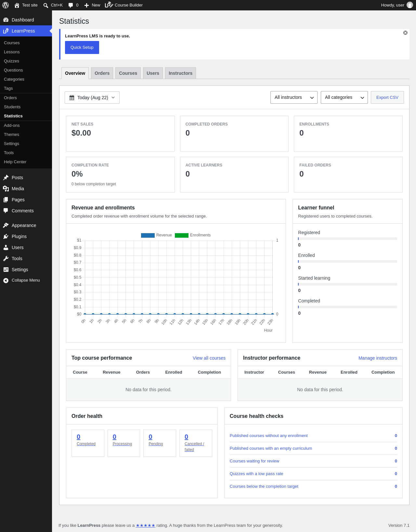This screenshot has height=532, width=416.
Task: Click the user avatar in the admin bar
Action: pos(410,5)
